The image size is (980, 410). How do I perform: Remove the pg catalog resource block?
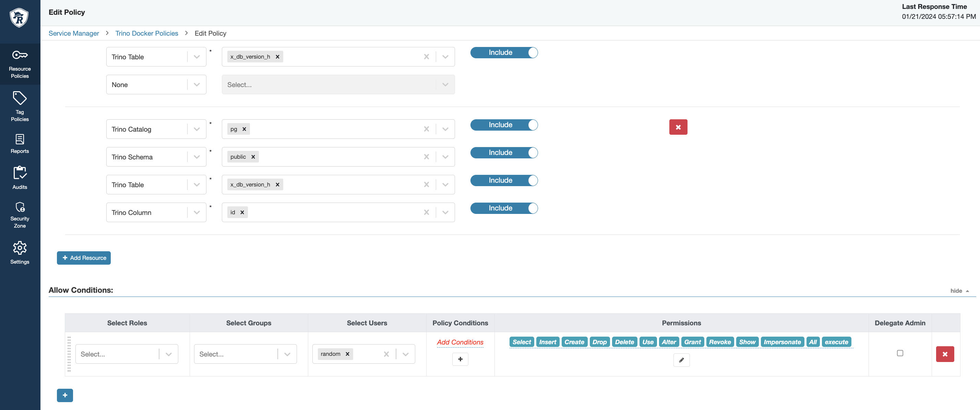click(678, 127)
